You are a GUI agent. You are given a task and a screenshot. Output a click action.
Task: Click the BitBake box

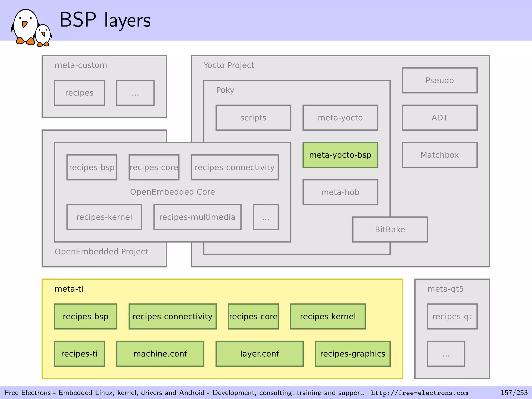(390, 230)
